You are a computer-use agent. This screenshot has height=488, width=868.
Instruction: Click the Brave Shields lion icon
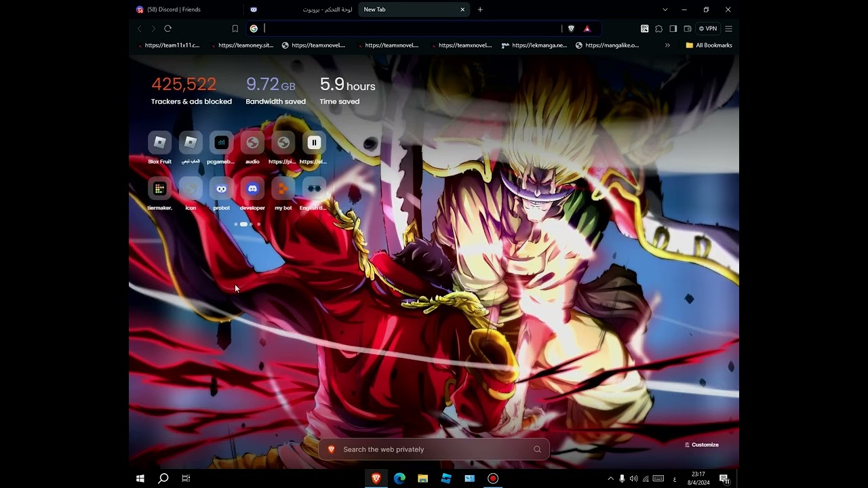(571, 28)
